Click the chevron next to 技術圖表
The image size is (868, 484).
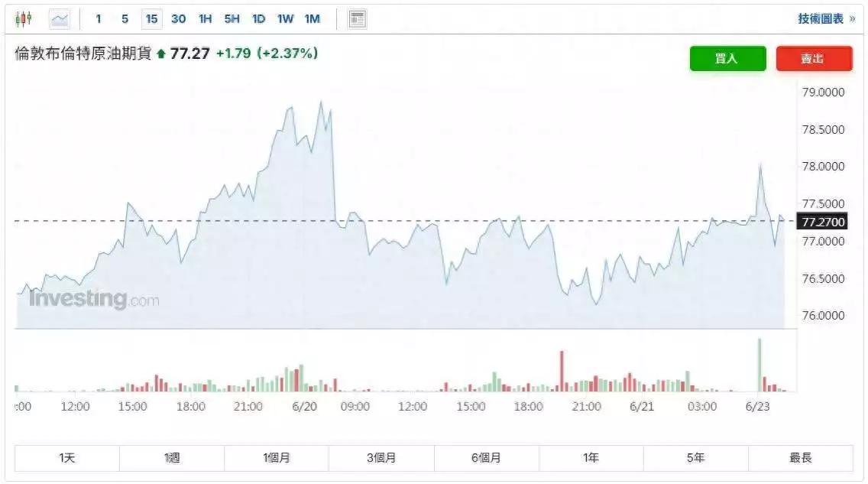[x=852, y=19]
